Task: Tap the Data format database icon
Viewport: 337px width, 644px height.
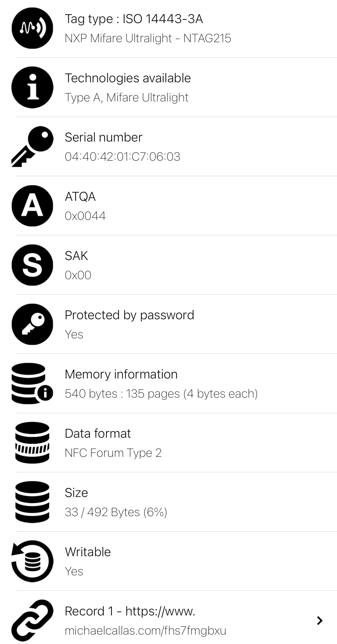Action: click(x=32, y=443)
